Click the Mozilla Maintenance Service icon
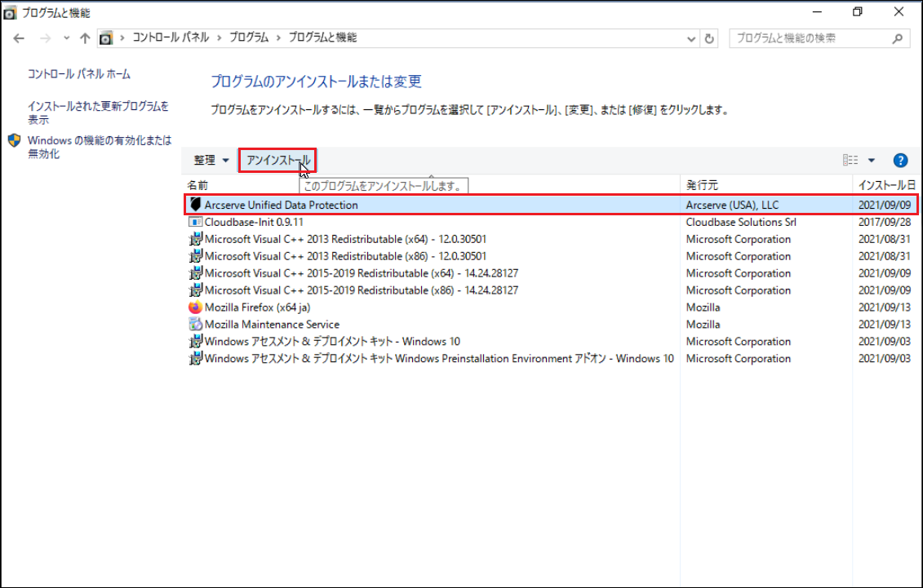The height and width of the screenshot is (588, 923). click(x=195, y=324)
